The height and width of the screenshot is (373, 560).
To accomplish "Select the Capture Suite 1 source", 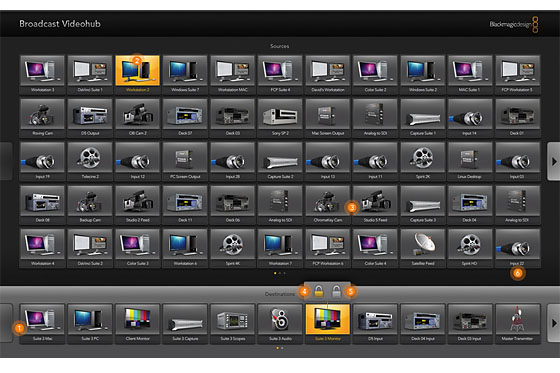I will click(422, 118).
